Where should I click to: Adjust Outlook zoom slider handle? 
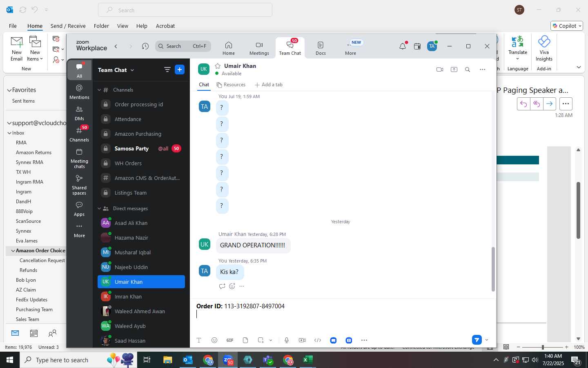pos(543,347)
